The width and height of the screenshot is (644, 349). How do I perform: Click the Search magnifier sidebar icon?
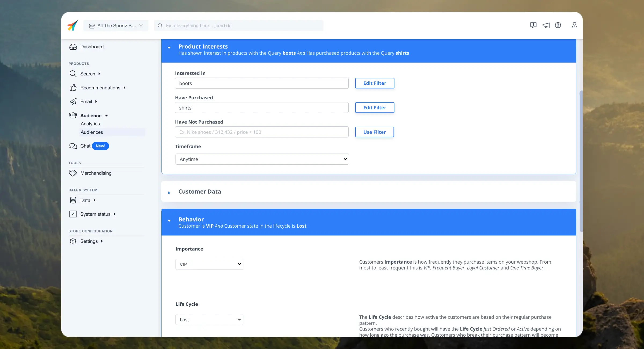tap(73, 74)
